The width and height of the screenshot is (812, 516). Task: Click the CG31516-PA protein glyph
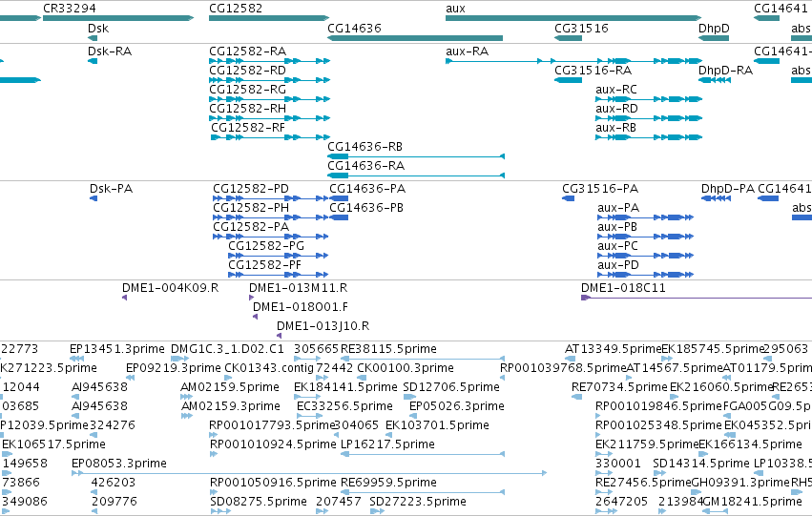pos(568,198)
